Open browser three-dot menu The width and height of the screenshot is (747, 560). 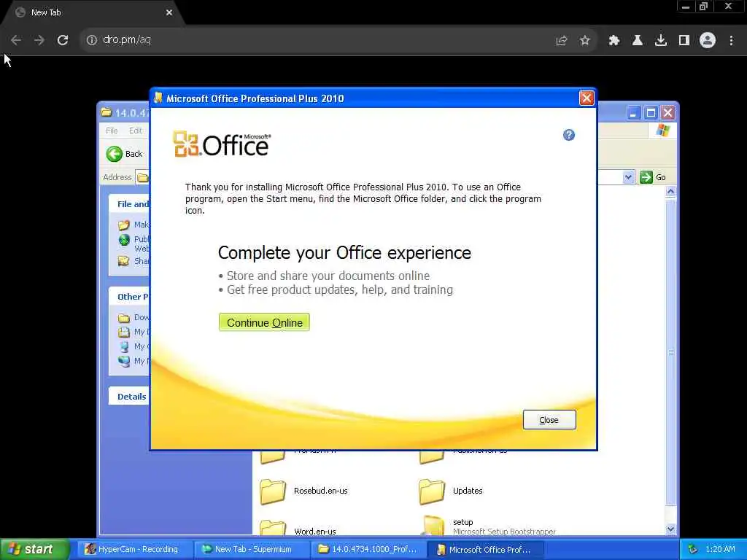731,41
